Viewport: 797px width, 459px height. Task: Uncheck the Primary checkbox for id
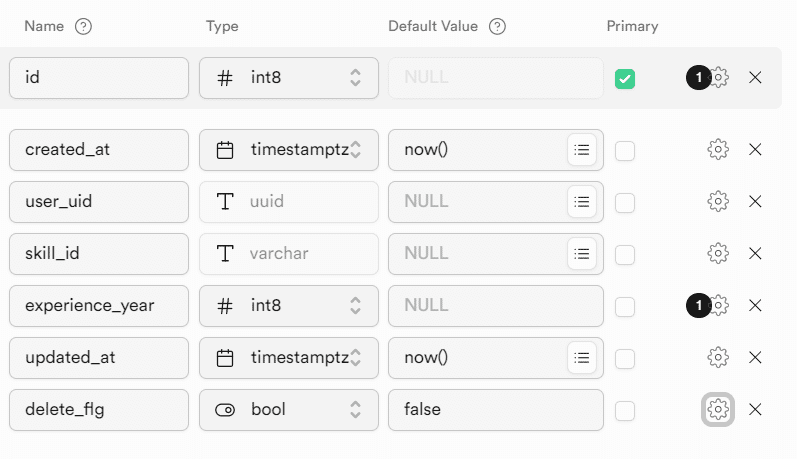[625, 78]
